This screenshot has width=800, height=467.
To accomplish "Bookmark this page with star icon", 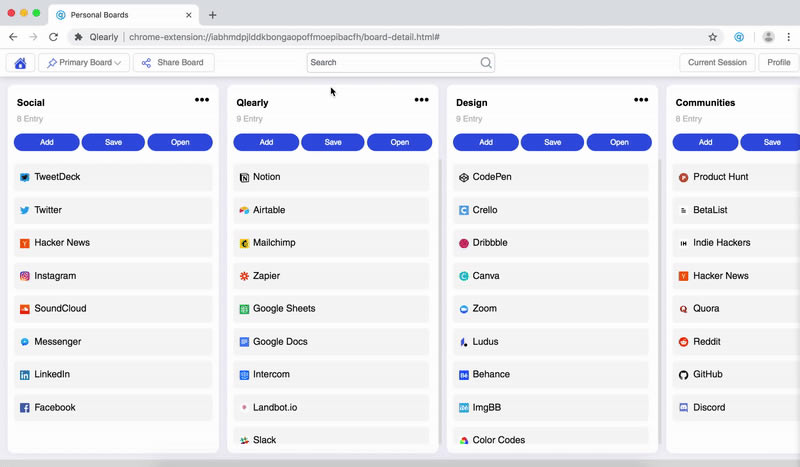I will tap(713, 37).
